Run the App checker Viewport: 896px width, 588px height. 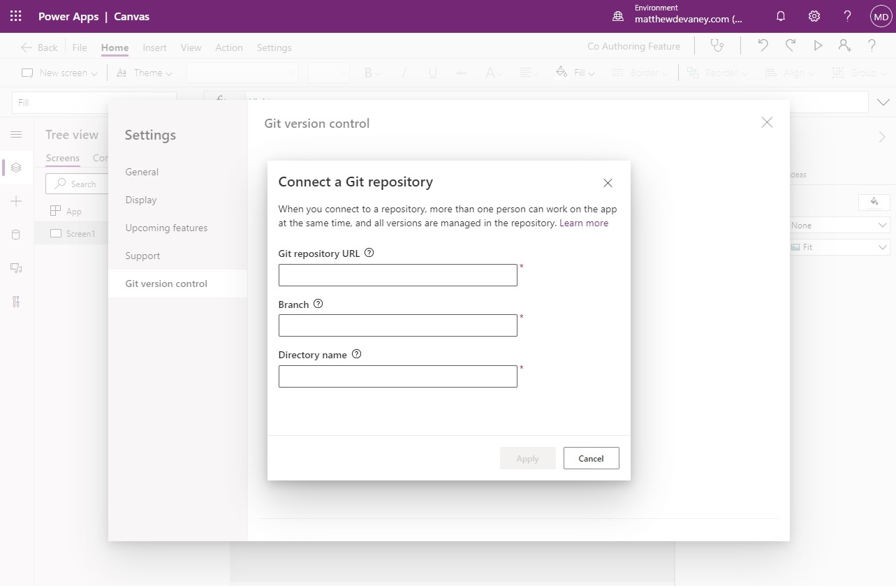click(717, 44)
